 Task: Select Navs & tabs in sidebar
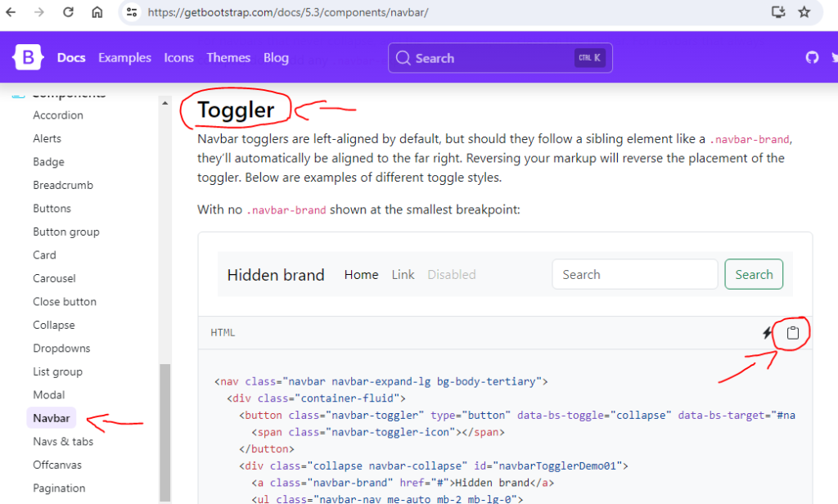coord(63,442)
